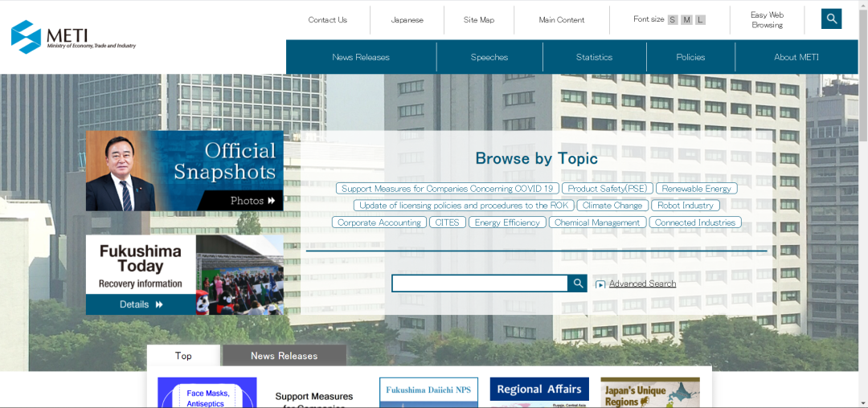
Task: Switch the site to Japanese
Action: pos(407,20)
